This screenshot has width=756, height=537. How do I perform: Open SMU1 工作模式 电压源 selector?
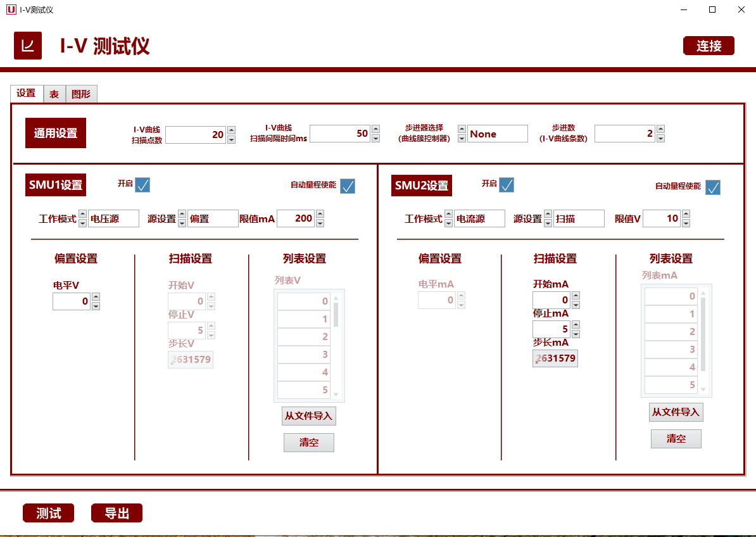[114, 218]
